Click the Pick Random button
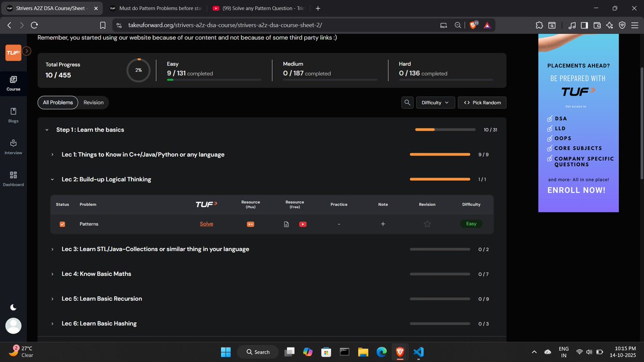This screenshot has width=644, height=362. (x=482, y=102)
